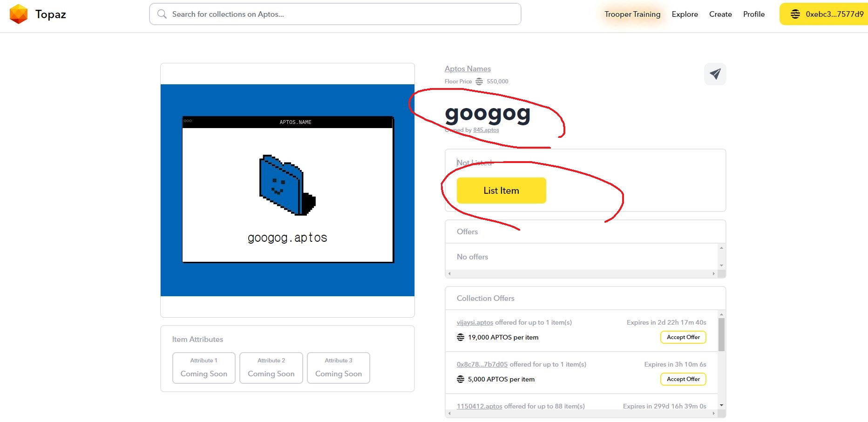Click the wallet address button 0xebc3...7577d9

click(x=824, y=14)
